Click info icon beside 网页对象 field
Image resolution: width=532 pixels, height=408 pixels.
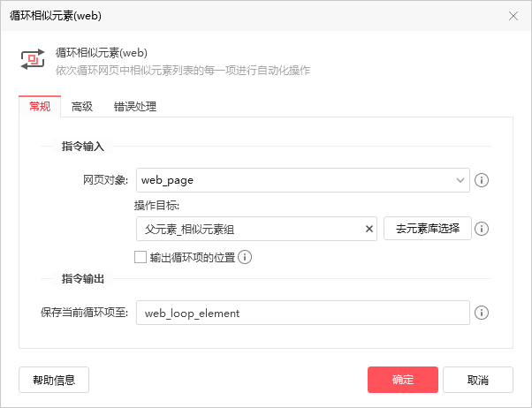[482, 180]
